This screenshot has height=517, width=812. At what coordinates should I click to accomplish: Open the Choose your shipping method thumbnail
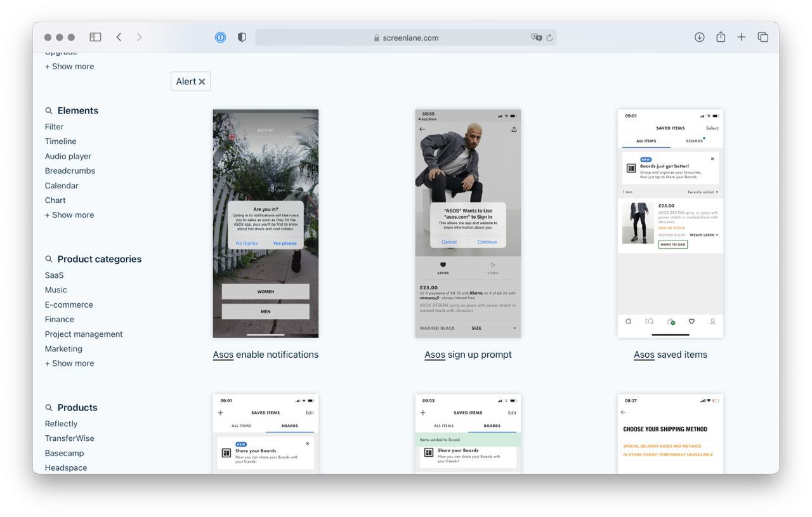tap(671, 433)
